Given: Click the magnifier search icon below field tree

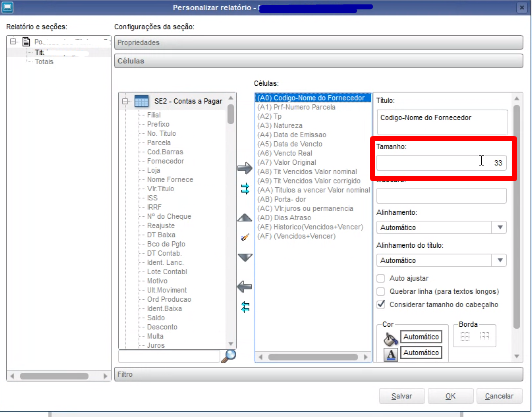Looking at the screenshot, I should 229,356.
